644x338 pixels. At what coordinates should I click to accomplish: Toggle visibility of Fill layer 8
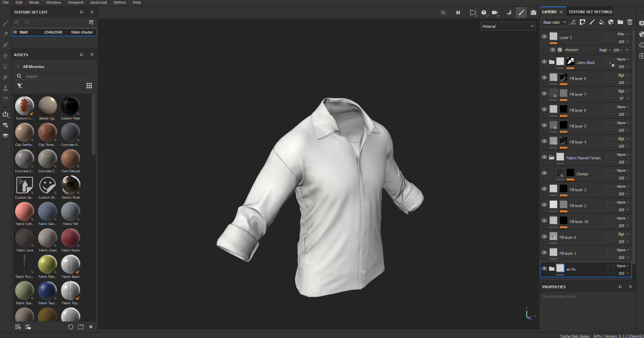click(x=544, y=78)
